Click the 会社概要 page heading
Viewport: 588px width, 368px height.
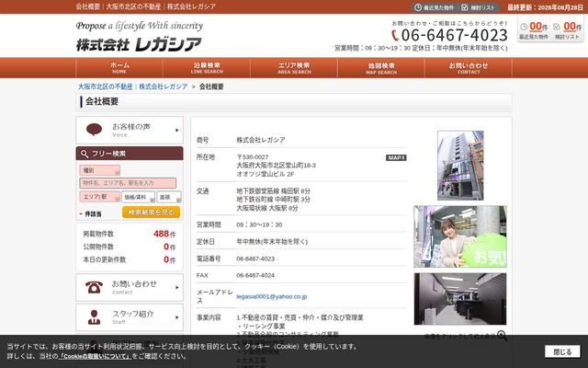point(102,101)
